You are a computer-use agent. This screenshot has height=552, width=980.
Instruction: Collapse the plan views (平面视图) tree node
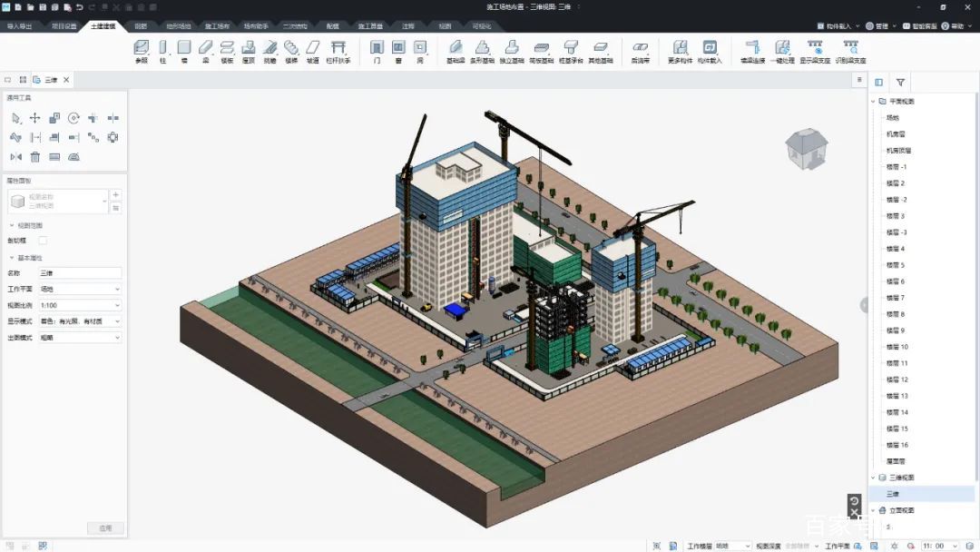(873, 102)
